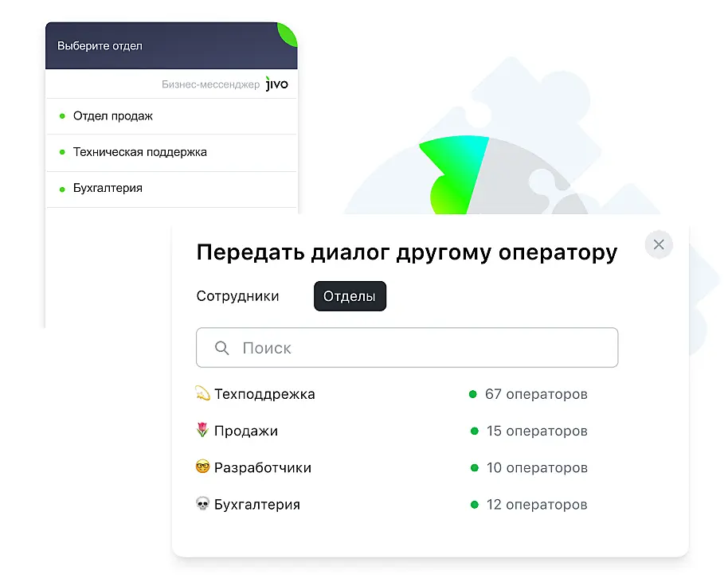Close the transfer dialog with the X button
This screenshot has height=582, width=728.
click(659, 244)
